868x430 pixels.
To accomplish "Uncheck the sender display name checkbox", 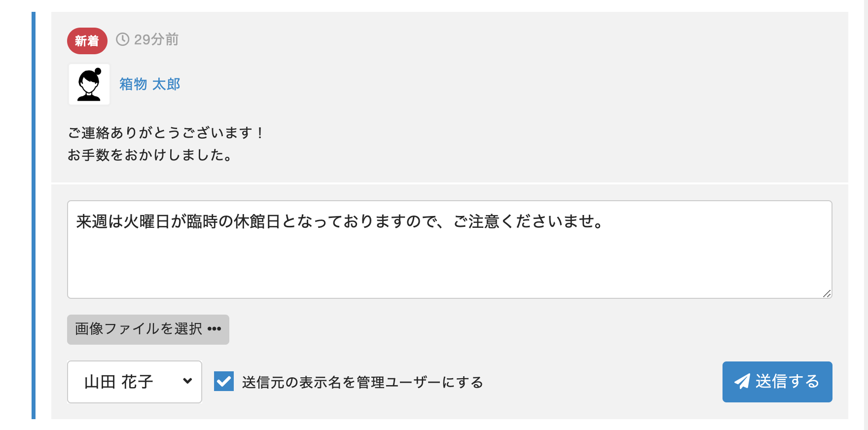I will tap(224, 382).
